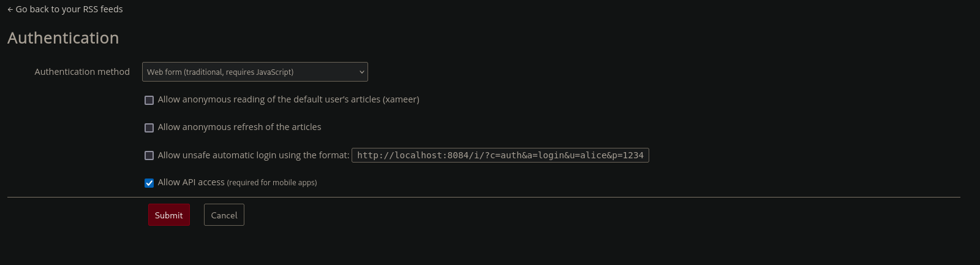980x265 pixels.
Task: Submit the authentication settings
Action: (x=169, y=215)
